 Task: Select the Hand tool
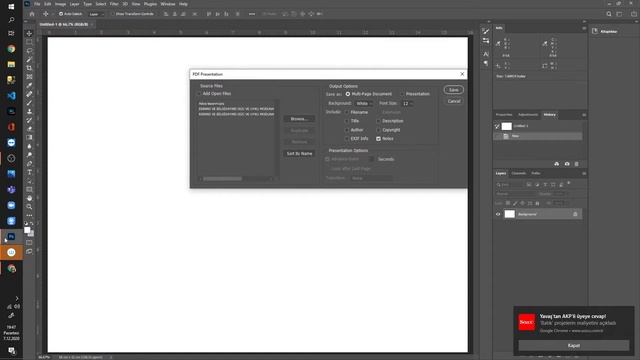pyautogui.click(x=29, y=198)
